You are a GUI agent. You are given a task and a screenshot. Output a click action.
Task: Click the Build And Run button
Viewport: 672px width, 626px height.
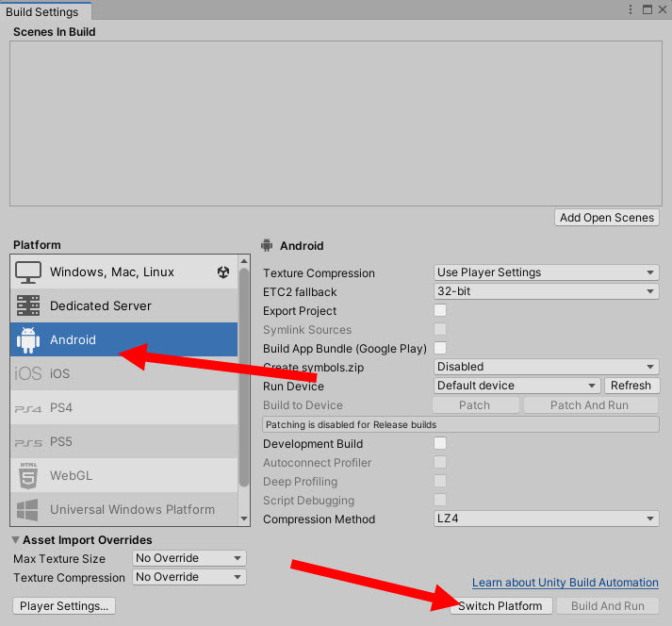tap(608, 606)
